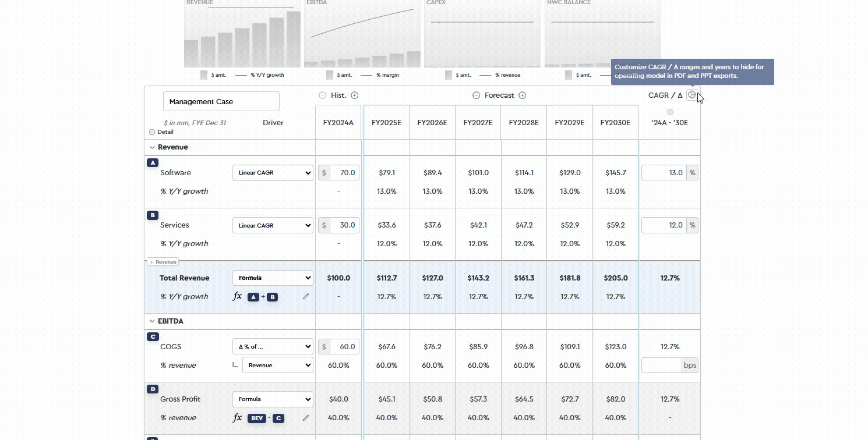Click the $ unit toggle on COGS input
This screenshot has height=440, width=868.
[324, 346]
